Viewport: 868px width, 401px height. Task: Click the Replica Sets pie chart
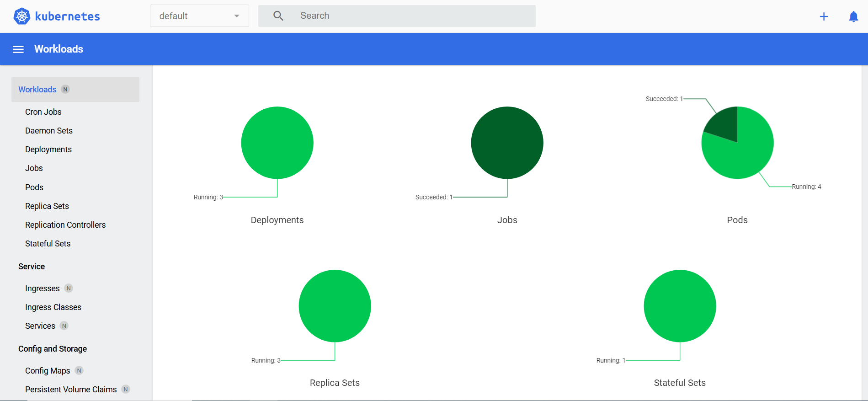[x=335, y=306]
